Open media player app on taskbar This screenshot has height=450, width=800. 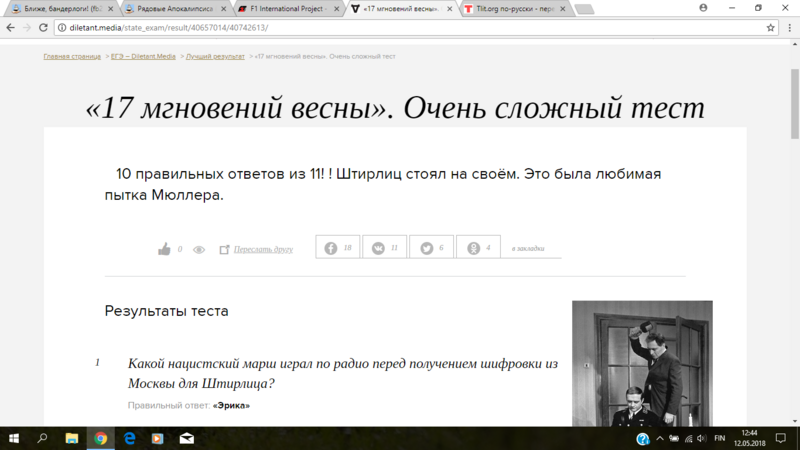[x=158, y=438]
